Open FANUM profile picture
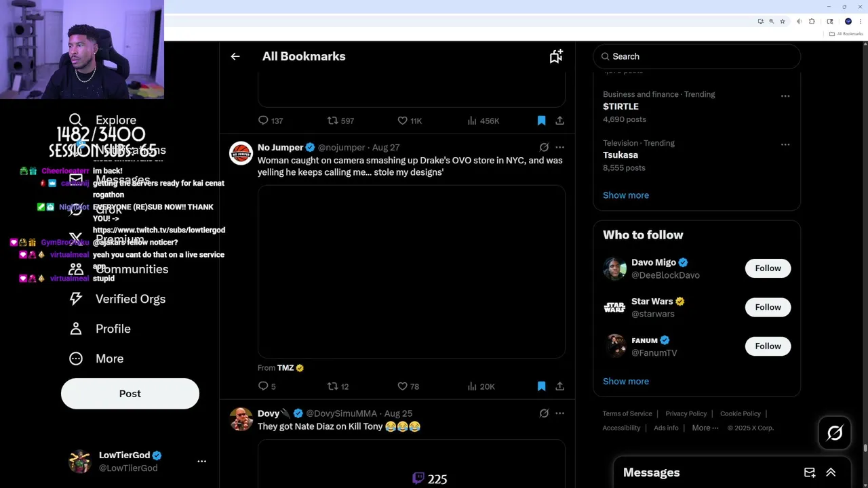Image resolution: width=868 pixels, height=488 pixels. click(x=614, y=346)
